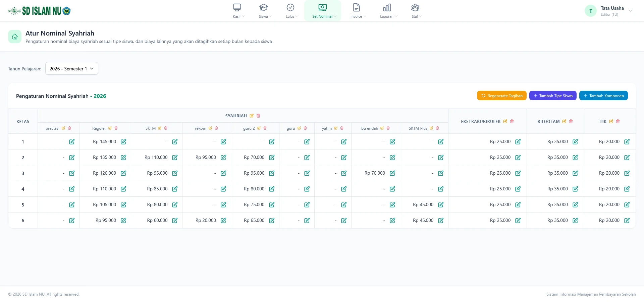Edit the SYAHRIAH component name
644x302 pixels.
click(252, 116)
